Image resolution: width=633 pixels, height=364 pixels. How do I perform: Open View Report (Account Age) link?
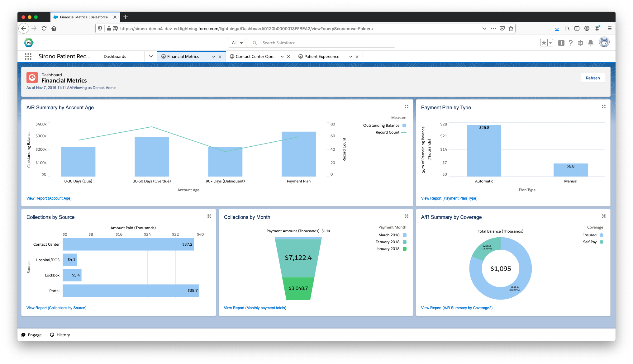tap(49, 198)
